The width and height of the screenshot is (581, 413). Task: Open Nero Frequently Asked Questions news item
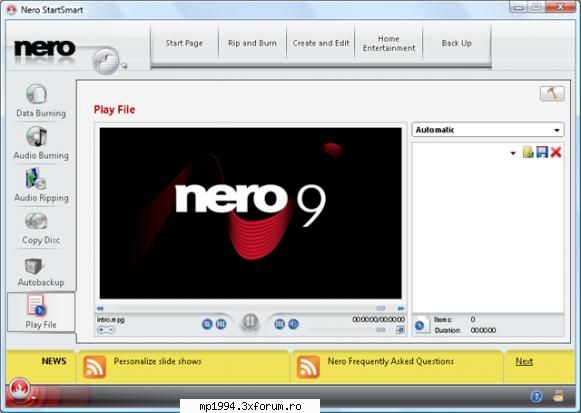tap(391, 361)
